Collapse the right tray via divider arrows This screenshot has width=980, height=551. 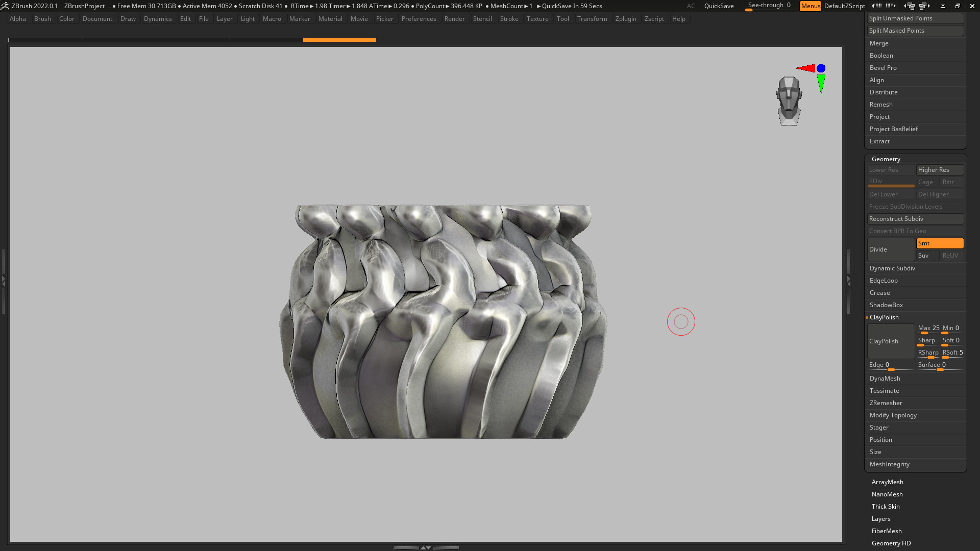[x=848, y=281]
